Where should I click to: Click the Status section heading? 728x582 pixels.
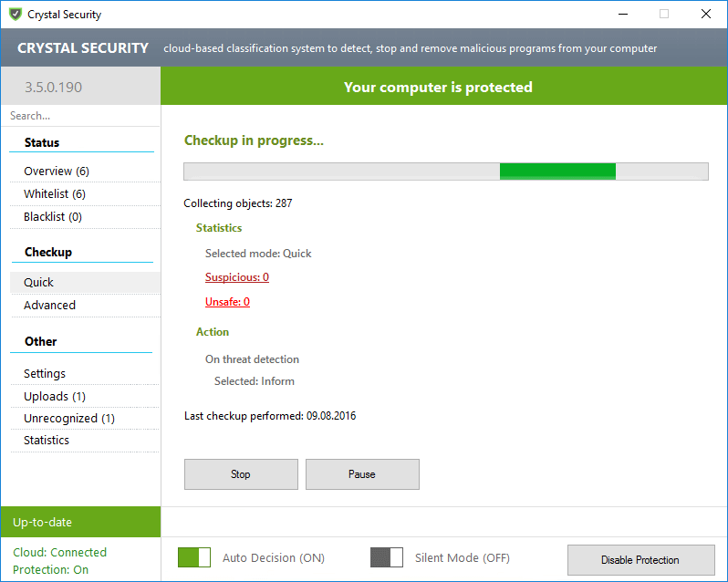(x=42, y=142)
